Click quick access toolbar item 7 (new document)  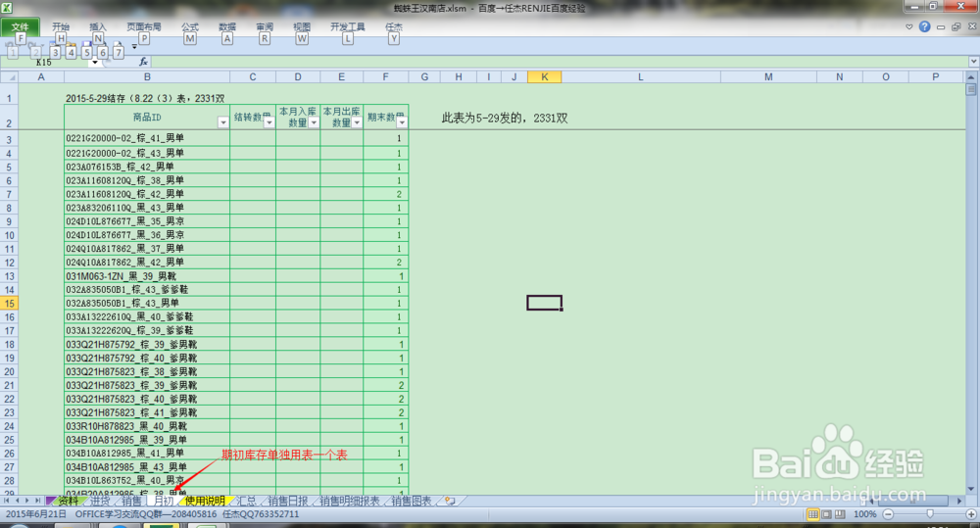[118, 53]
